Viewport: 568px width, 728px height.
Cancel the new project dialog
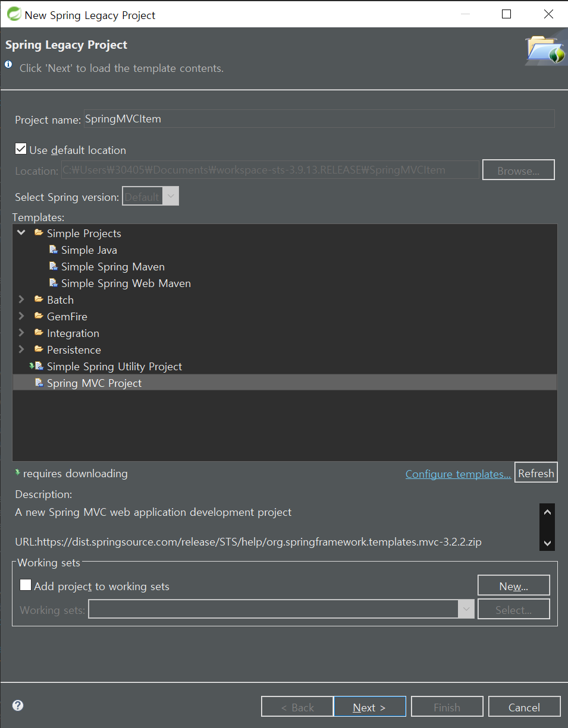coord(525,707)
